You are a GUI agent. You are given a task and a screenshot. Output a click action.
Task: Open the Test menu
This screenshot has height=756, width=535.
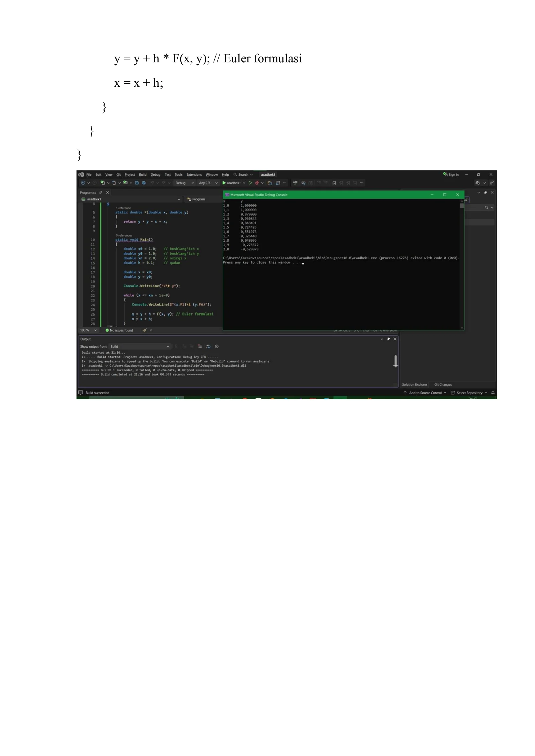tap(168, 175)
